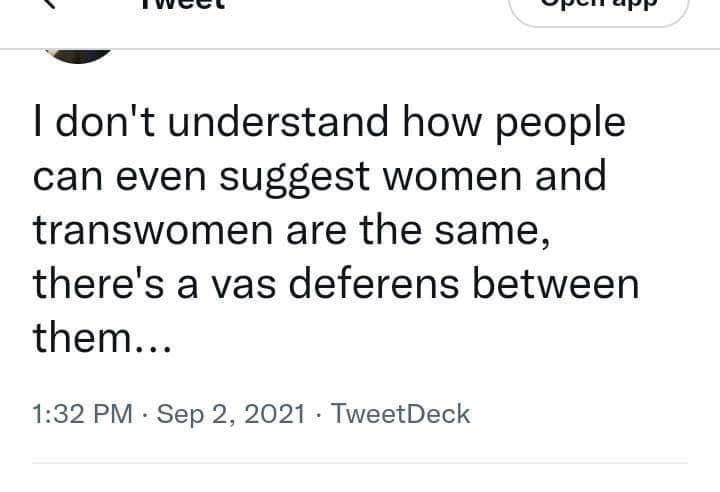Click 'them...' at tweet end

tap(103, 340)
